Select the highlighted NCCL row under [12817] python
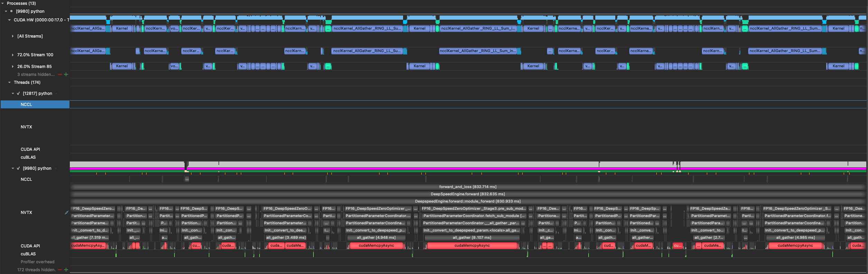Screen dimensions: 868x274 pos(35,105)
